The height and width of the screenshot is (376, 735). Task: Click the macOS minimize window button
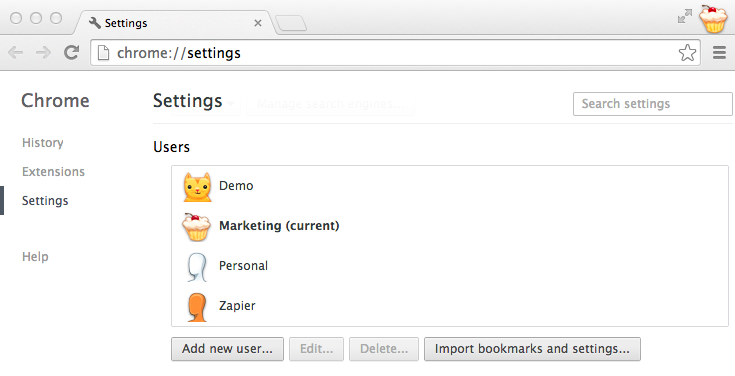[36, 18]
